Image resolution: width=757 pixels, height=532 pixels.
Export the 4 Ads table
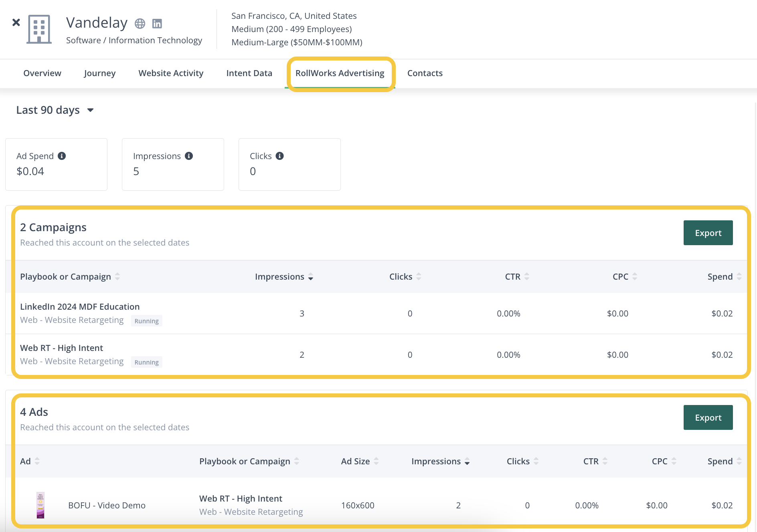(708, 417)
